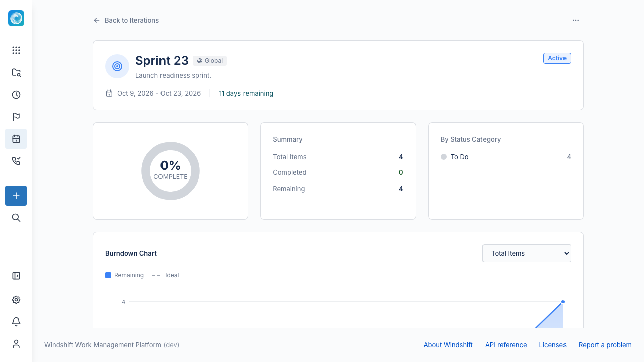
Task: Open the folder search sidebar icon
Action: (x=16, y=72)
